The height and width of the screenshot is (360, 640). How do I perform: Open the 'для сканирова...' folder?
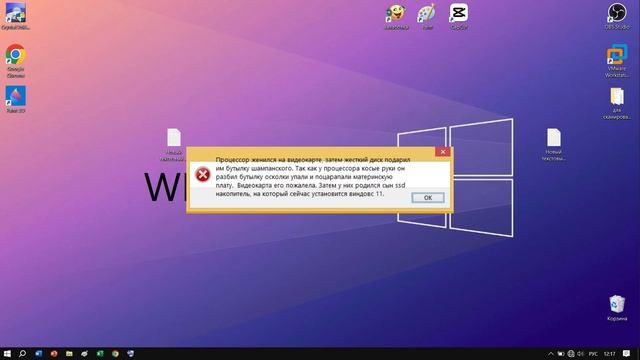point(617,104)
